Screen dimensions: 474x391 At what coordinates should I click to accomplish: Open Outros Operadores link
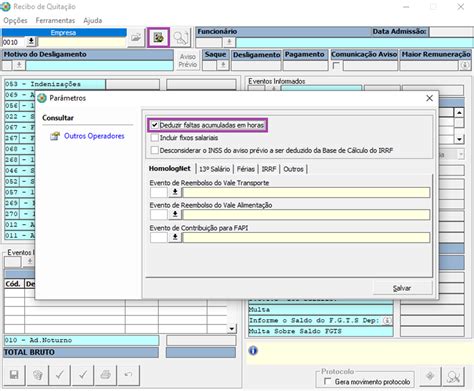pyautogui.click(x=94, y=136)
